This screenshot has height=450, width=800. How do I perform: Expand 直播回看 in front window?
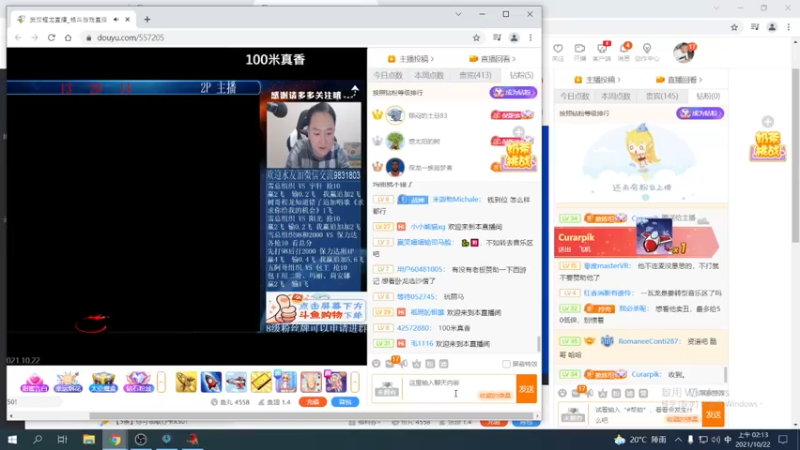[492, 59]
